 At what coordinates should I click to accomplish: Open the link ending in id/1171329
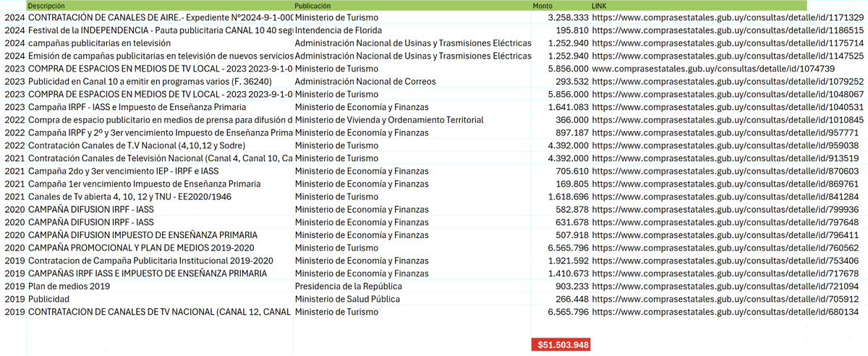click(x=728, y=17)
